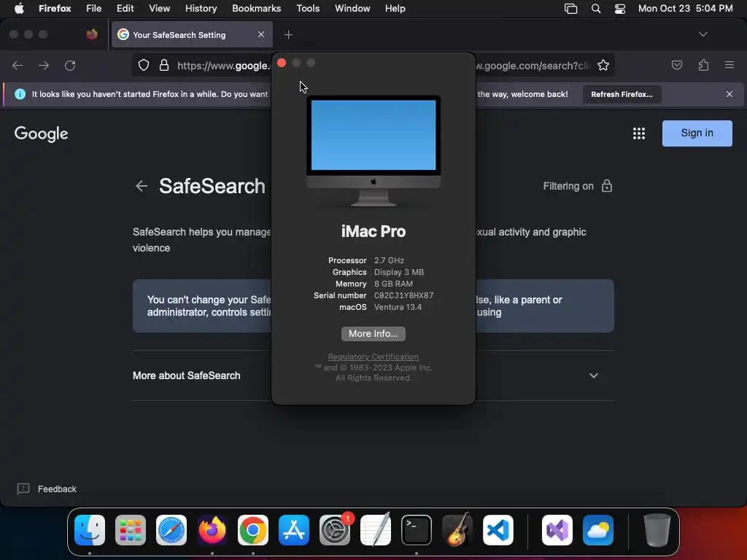Close the About This Mac window
The image size is (747, 560).
pos(282,63)
